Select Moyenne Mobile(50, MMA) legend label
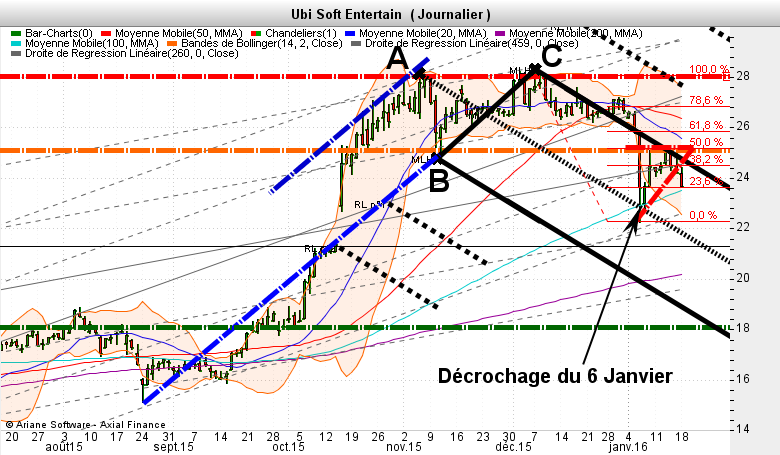The width and height of the screenshot is (780, 455). click(179, 33)
